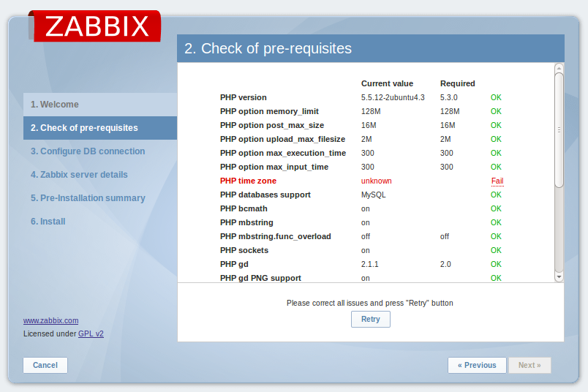Go to Configure DB connection step
The height and width of the screenshot is (392, 588).
point(88,151)
